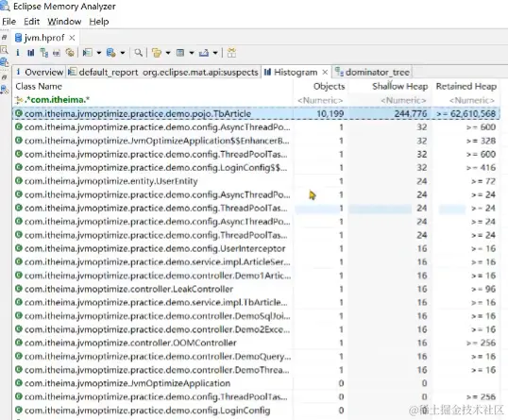Image resolution: width=508 pixels, height=420 pixels.
Task: Open the thread overview gears icon
Action: coord(70,53)
